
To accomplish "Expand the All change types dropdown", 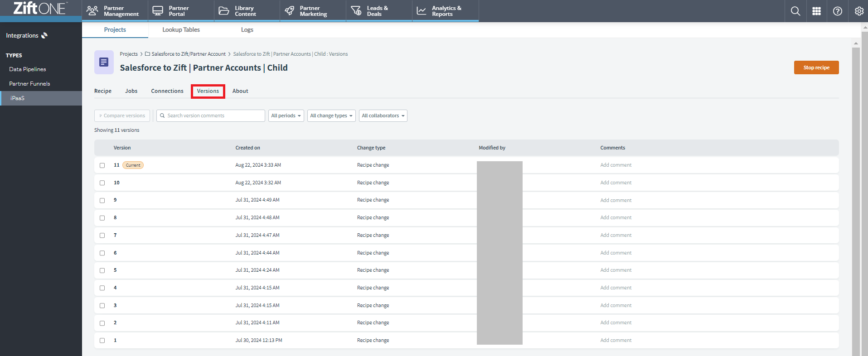I will pyautogui.click(x=331, y=115).
